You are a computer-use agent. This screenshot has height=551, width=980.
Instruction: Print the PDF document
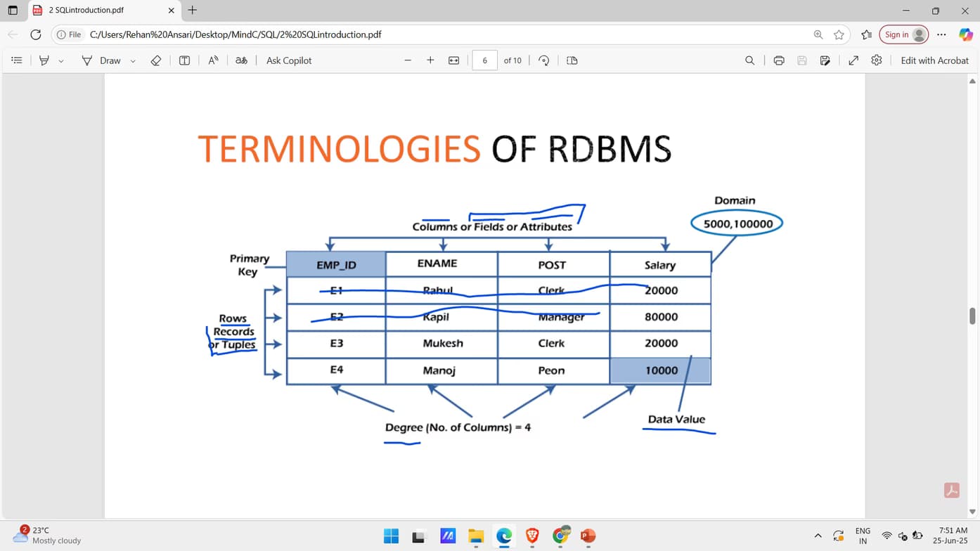coord(779,60)
